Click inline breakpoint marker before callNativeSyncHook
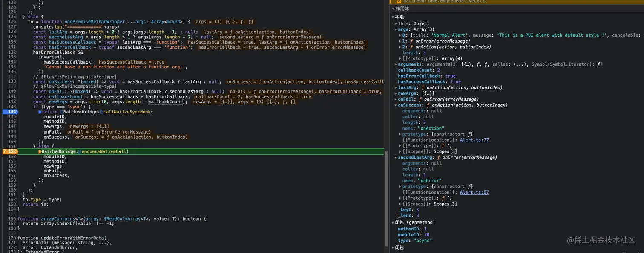This screenshot has height=253, width=644. (101, 112)
